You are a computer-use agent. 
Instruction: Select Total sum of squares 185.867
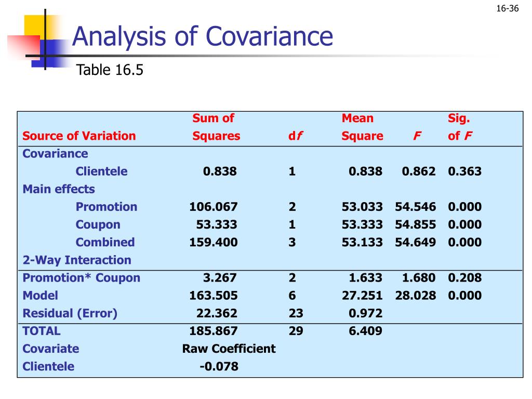(214, 331)
